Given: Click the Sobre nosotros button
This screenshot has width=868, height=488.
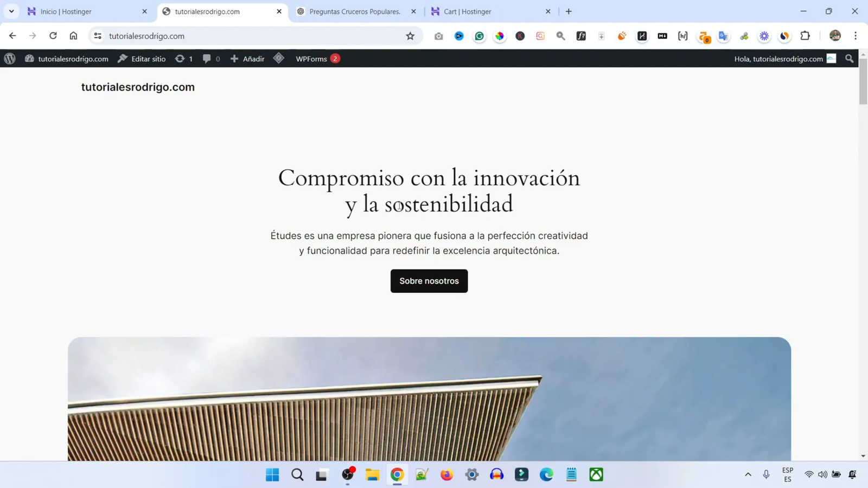Looking at the screenshot, I should click(429, 281).
